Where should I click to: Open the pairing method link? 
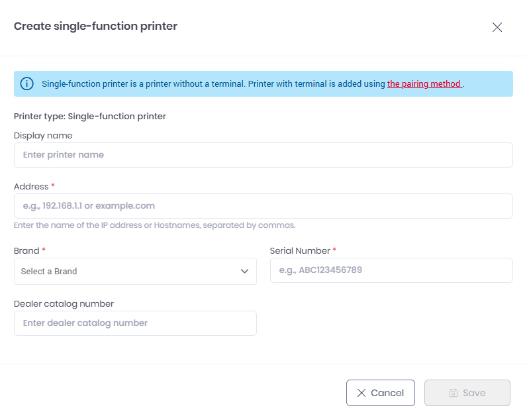(424, 84)
